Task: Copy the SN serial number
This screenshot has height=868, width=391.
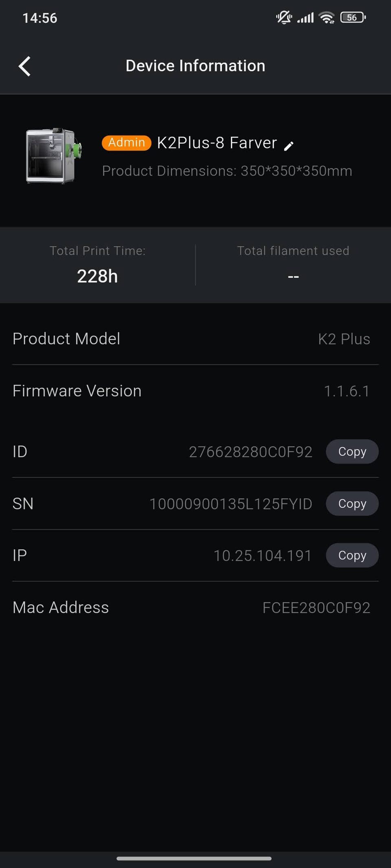Action: coord(352,503)
